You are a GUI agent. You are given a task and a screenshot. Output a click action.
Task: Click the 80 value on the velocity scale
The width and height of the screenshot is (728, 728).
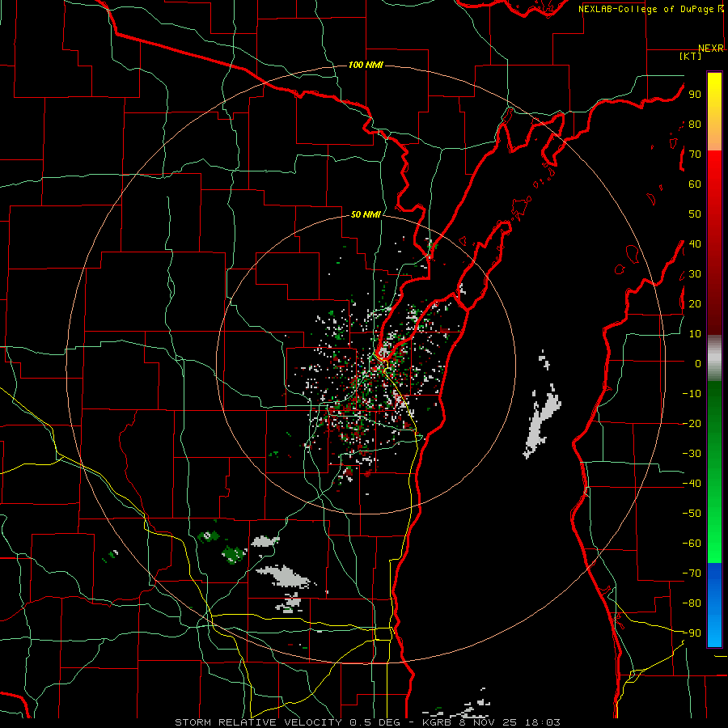[695, 124]
